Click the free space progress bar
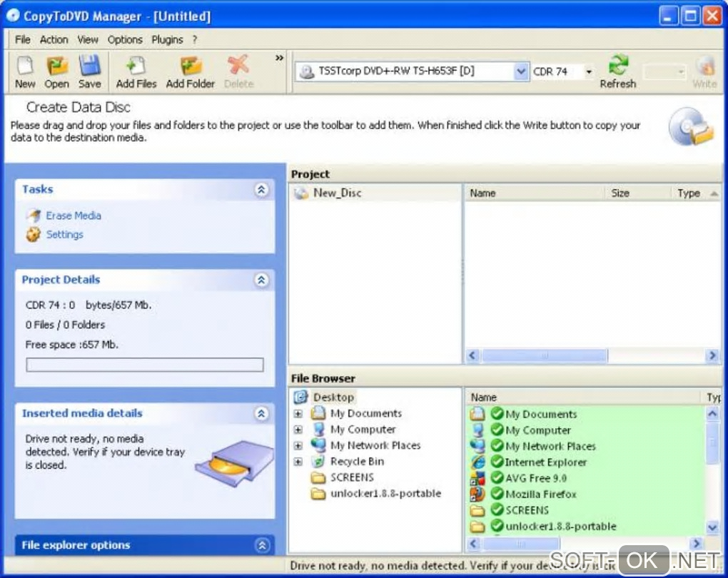 (145, 365)
